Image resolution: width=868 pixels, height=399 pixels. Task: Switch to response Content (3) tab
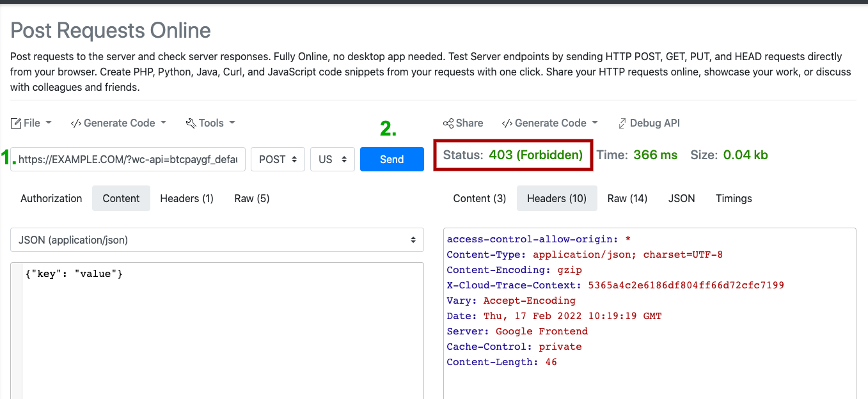(x=479, y=198)
